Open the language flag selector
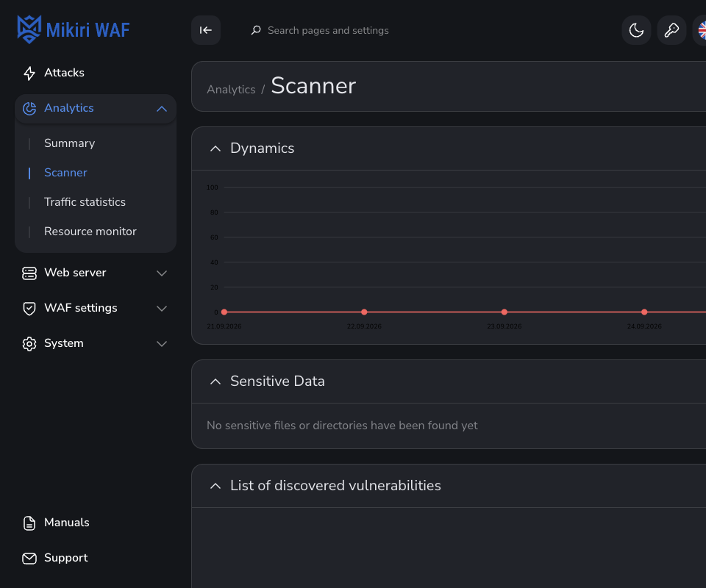This screenshot has height=588, width=706. 701,30
